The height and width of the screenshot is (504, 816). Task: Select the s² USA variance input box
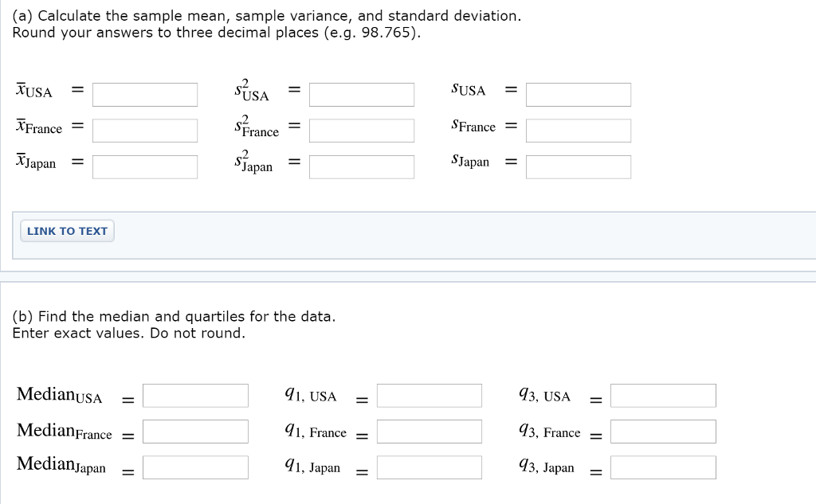click(362, 95)
